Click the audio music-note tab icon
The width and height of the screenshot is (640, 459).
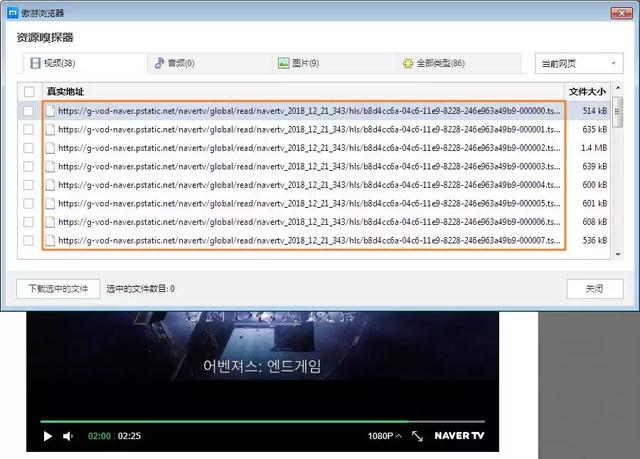[x=160, y=63]
